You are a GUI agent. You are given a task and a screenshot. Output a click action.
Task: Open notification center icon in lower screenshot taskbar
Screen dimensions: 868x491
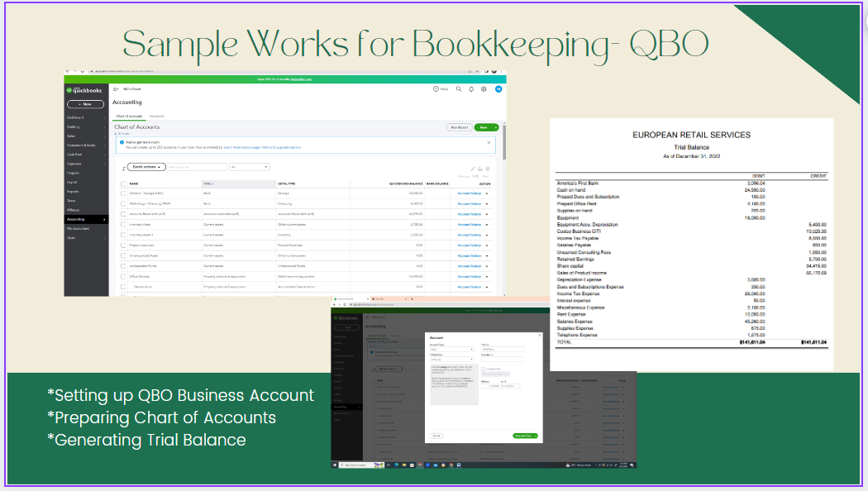click(x=632, y=465)
